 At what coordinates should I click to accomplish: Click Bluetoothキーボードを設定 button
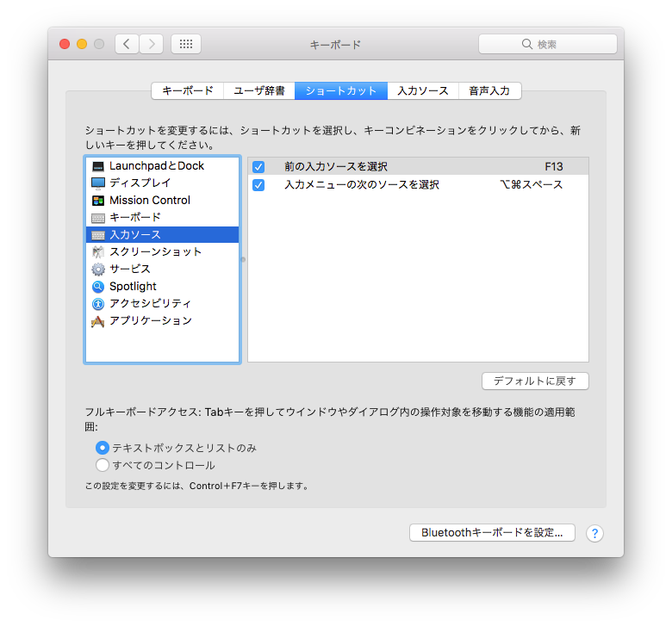click(x=492, y=533)
